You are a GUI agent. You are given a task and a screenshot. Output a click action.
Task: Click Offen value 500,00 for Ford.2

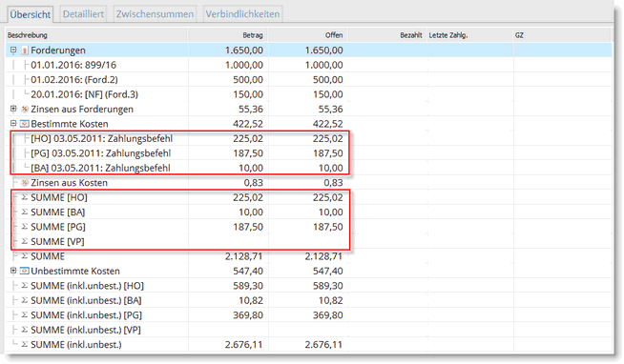pos(328,79)
